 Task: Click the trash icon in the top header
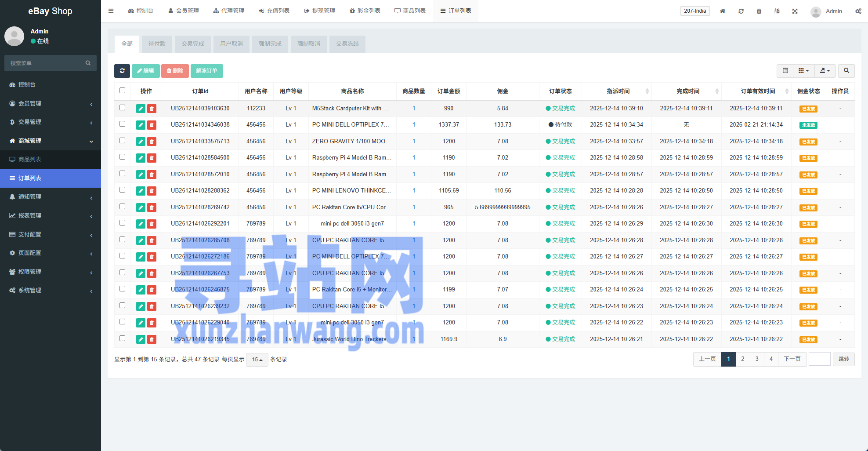(x=759, y=11)
